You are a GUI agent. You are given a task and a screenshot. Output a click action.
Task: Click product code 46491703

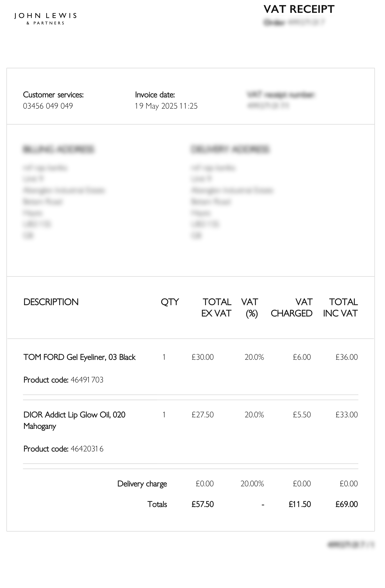click(x=87, y=380)
